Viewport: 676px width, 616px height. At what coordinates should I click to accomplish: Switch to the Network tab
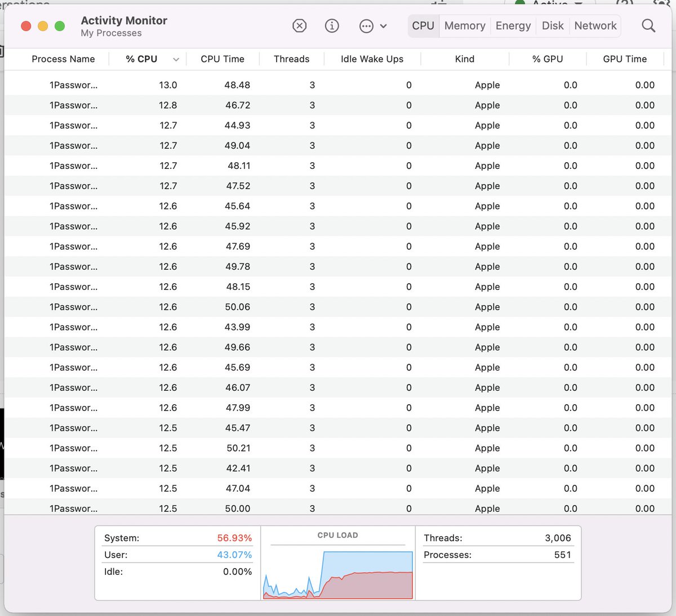595,26
